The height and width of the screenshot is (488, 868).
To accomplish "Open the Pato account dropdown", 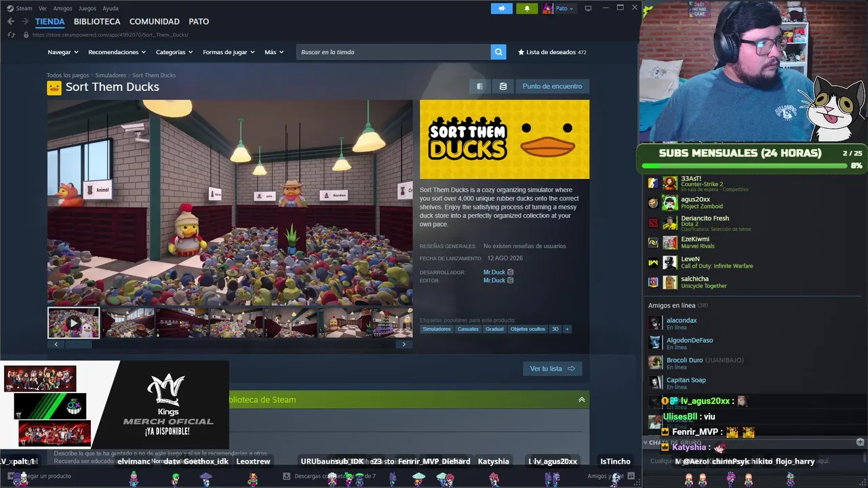I will [x=564, y=9].
